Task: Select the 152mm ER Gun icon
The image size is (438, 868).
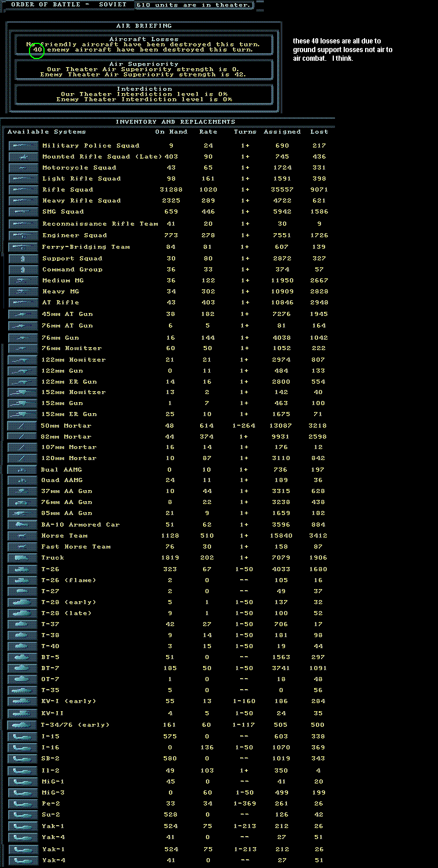Action: (24, 414)
